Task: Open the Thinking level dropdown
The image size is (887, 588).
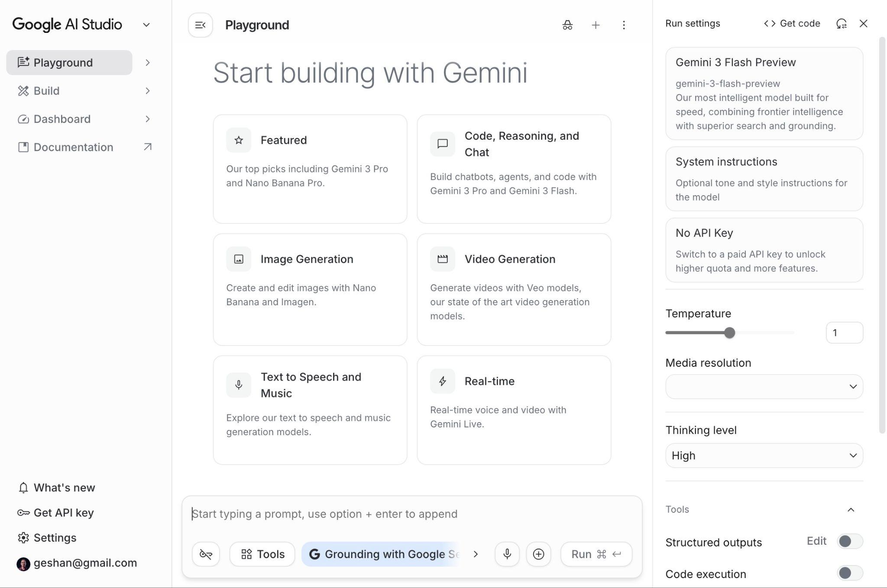Action: tap(764, 456)
